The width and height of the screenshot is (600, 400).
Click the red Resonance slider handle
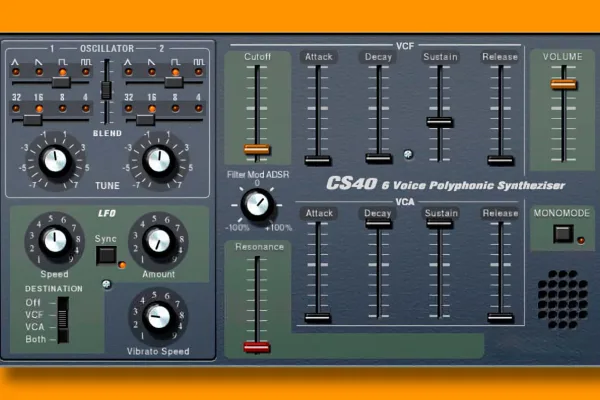(257, 347)
